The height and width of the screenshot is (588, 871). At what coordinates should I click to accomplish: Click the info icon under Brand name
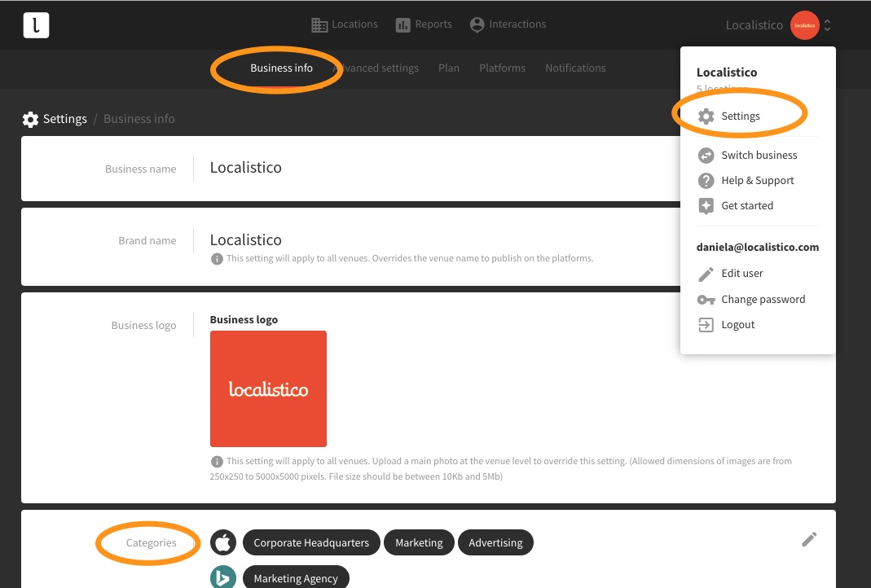pyautogui.click(x=217, y=259)
